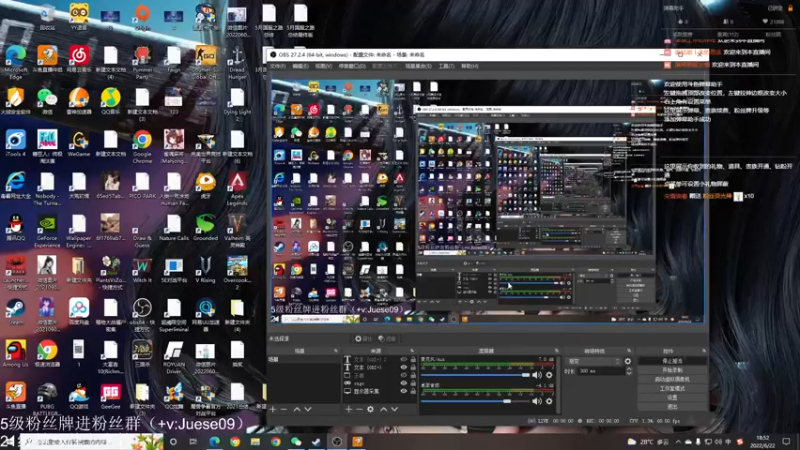This screenshot has width=800, height=450.
Task: Pop out the Audio Mixer dock panel
Action: (x=556, y=351)
